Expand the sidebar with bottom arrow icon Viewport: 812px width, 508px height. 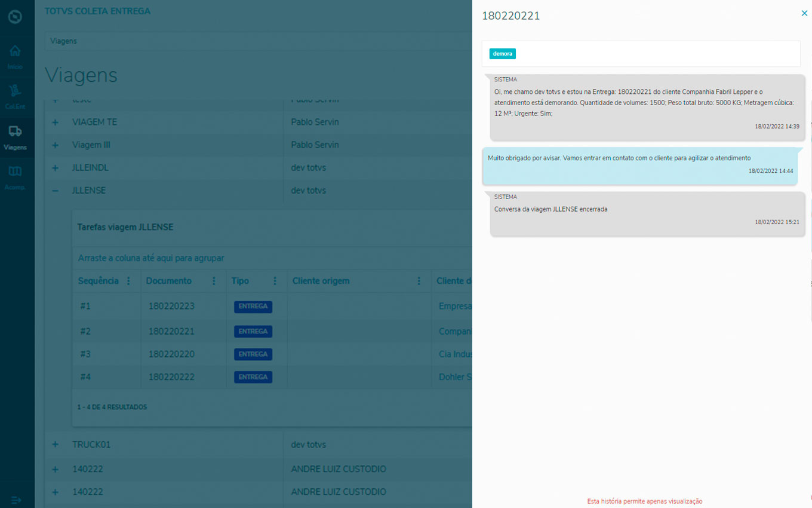coord(16,500)
